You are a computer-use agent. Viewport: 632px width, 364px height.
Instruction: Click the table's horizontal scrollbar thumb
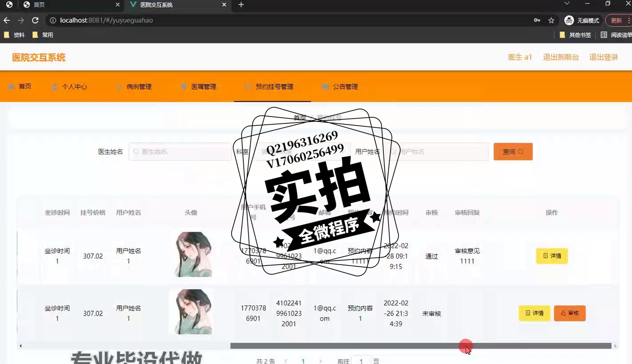point(421,346)
